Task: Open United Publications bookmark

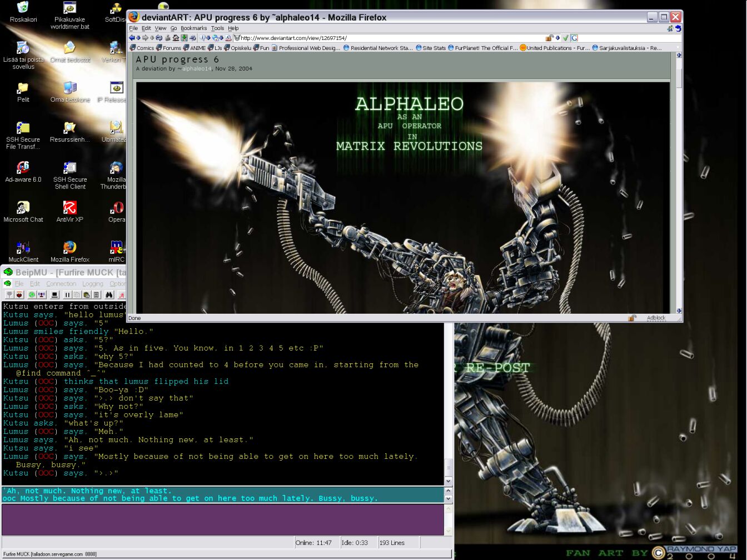Action: (555, 48)
